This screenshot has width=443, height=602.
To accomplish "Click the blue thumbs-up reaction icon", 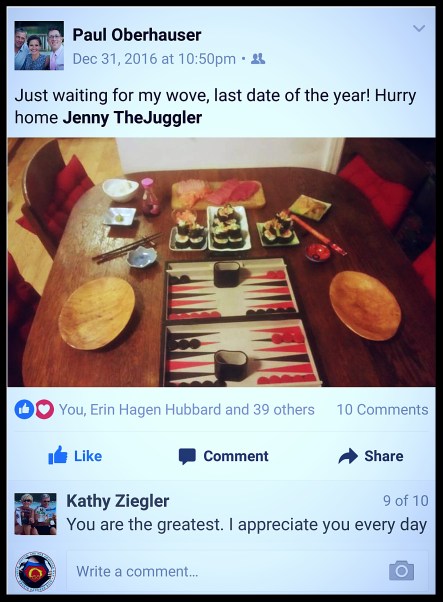I will (x=24, y=409).
